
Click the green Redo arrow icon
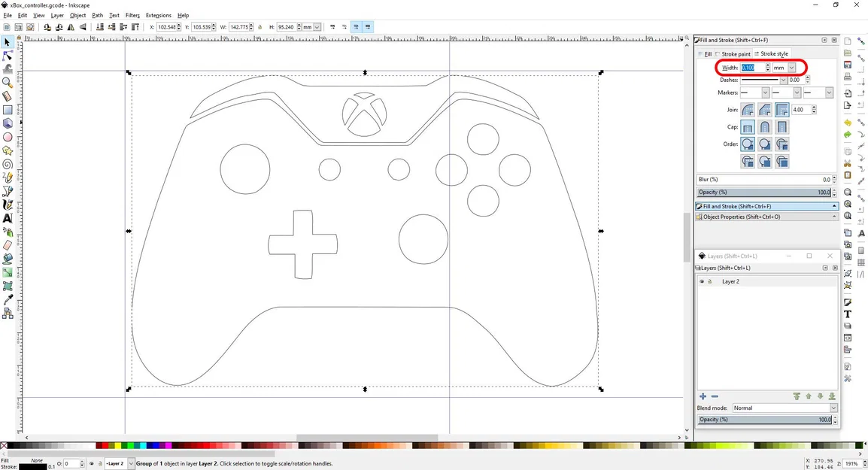848,134
